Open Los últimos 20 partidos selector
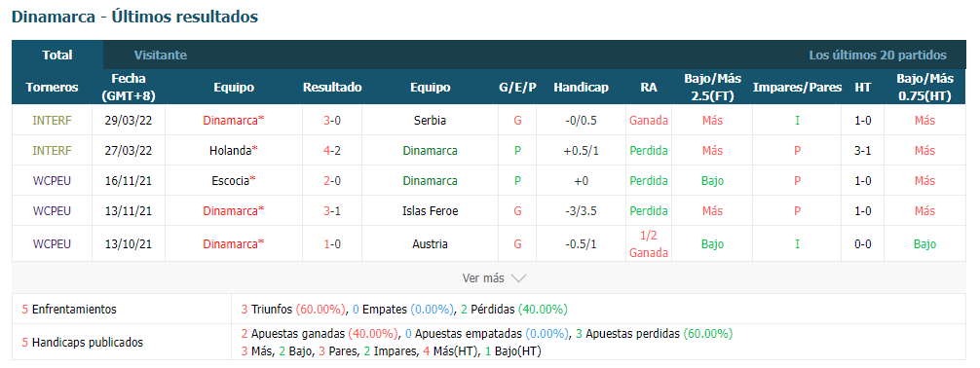 (x=878, y=55)
